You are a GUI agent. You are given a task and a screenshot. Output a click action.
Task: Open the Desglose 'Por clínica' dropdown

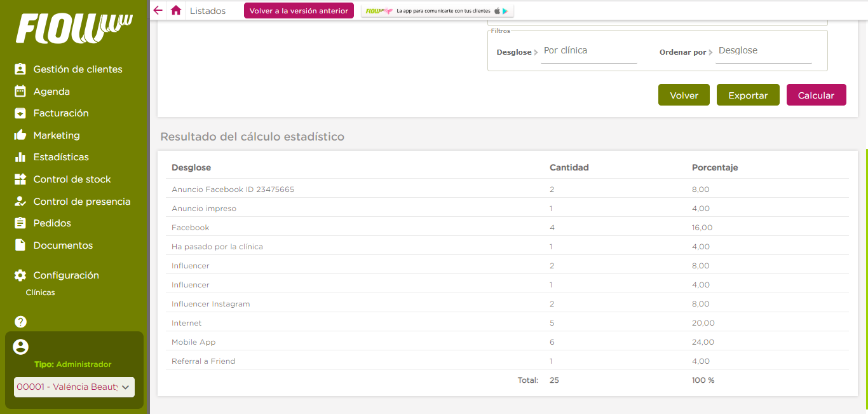click(x=588, y=51)
